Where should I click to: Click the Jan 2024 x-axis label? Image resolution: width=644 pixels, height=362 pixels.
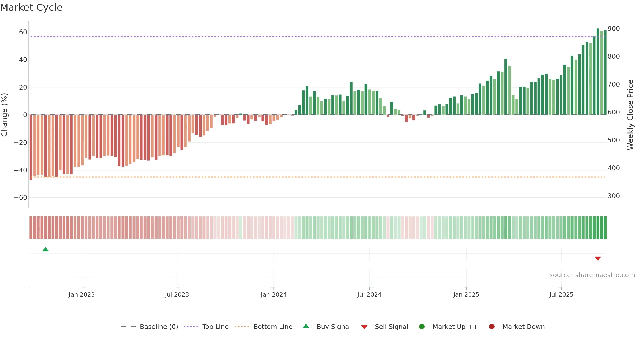274,295
